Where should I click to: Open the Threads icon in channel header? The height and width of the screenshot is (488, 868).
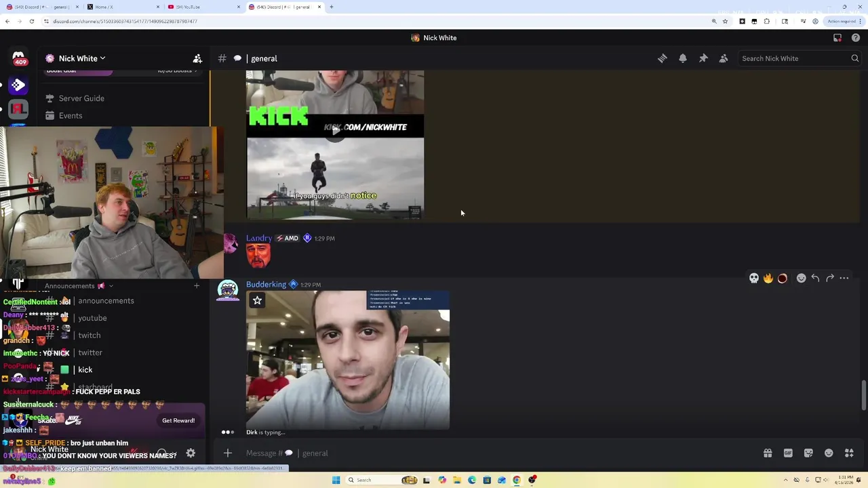(x=662, y=58)
